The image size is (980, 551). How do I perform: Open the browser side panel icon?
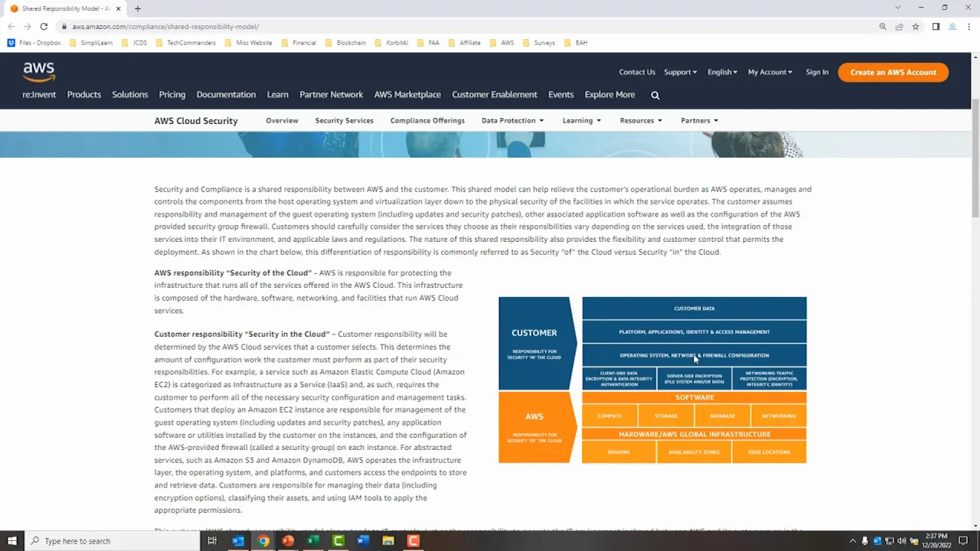936,26
